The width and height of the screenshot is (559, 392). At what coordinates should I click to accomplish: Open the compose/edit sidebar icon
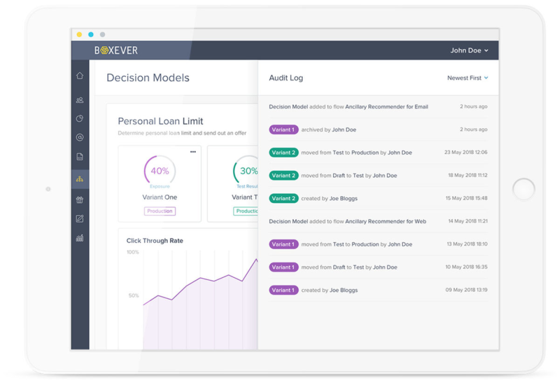[80, 219]
